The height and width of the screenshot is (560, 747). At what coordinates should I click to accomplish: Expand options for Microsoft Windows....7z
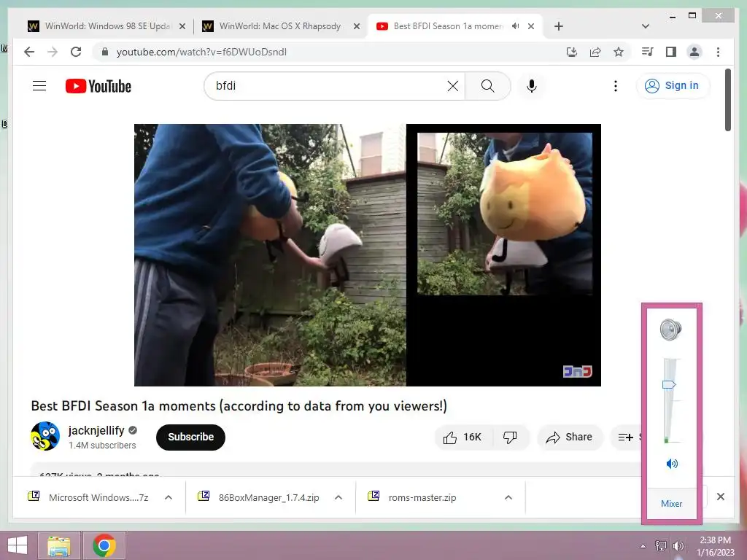[169, 497]
